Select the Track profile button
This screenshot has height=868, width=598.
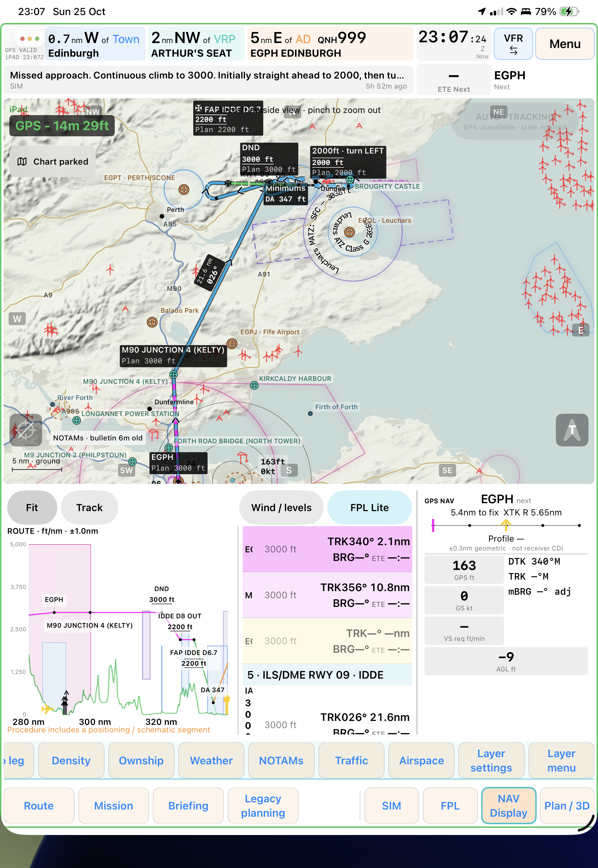point(89,508)
